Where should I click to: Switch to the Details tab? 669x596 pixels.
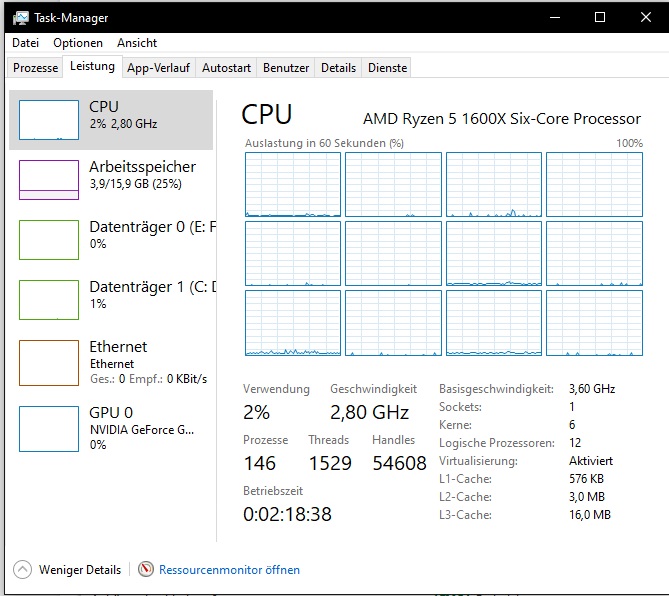click(338, 68)
